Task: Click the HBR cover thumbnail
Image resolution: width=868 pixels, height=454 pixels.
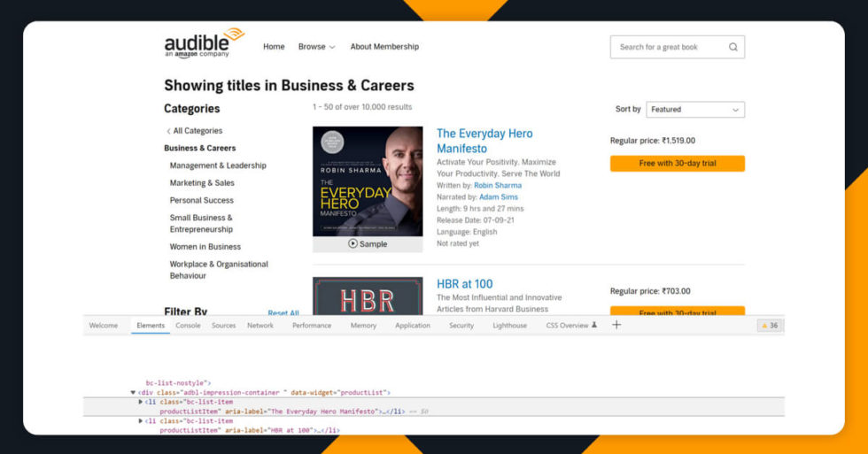Action: [x=368, y=296]
